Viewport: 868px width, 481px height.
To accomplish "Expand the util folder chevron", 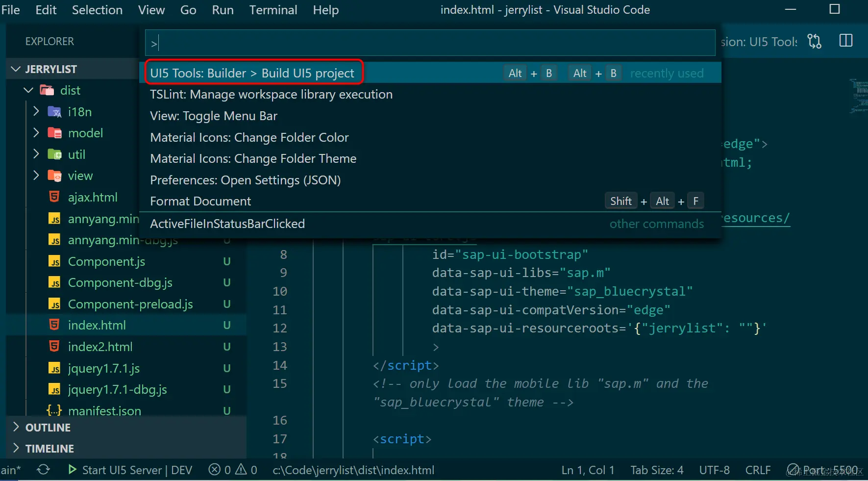I will pos(36,154).
